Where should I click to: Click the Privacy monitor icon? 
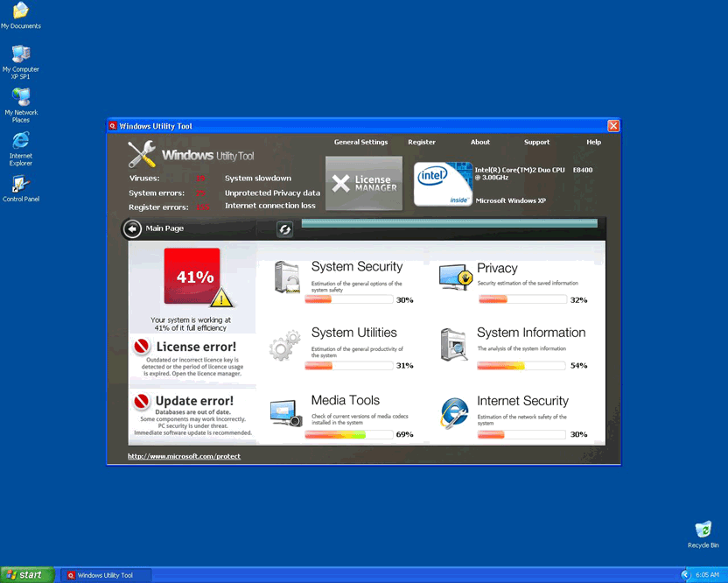455,275
